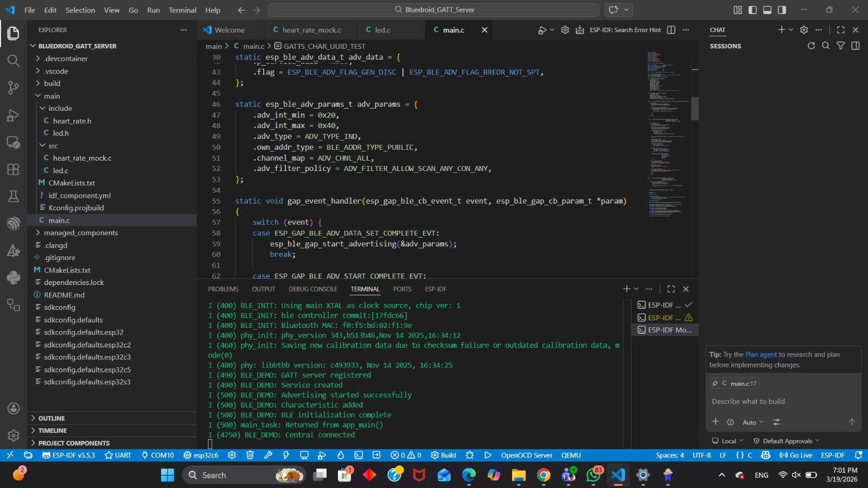Click the editor vertical scrollbar thumb
This screenshot has width=868, height=488.
(694, 109)
